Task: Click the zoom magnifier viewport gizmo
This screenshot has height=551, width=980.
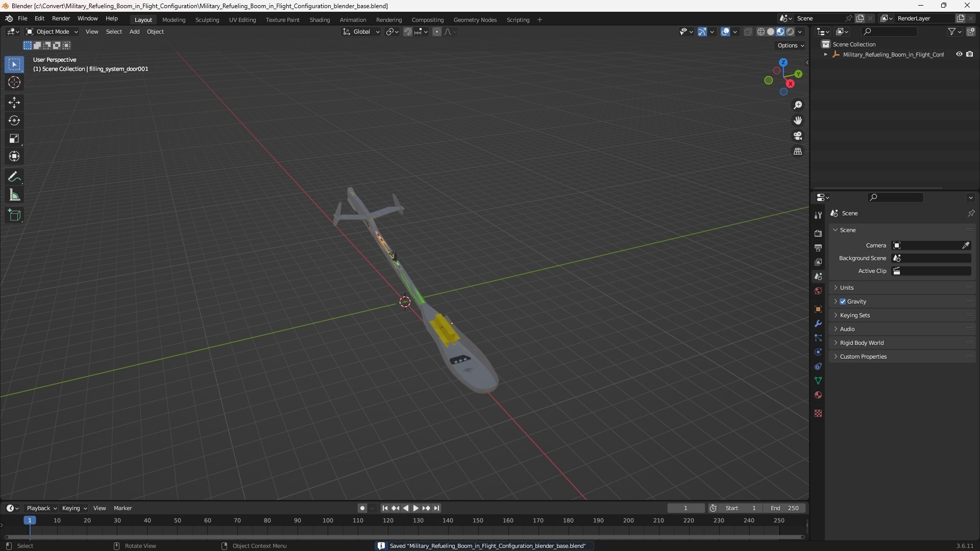Action: [x=798, y=105]
